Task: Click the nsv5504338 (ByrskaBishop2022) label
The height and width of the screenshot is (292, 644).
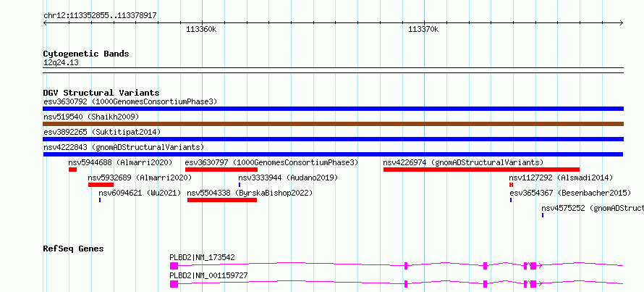Action: [x=250, y=193]
